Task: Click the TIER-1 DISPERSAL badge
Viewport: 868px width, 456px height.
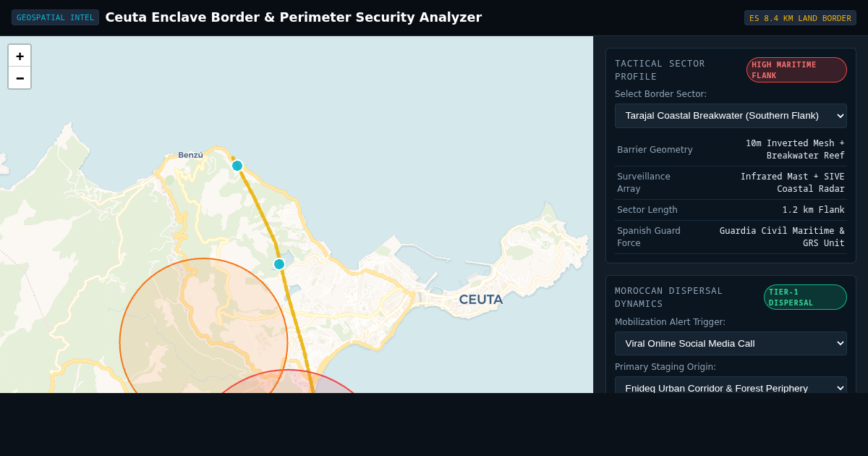Action: tap(805, 297)
